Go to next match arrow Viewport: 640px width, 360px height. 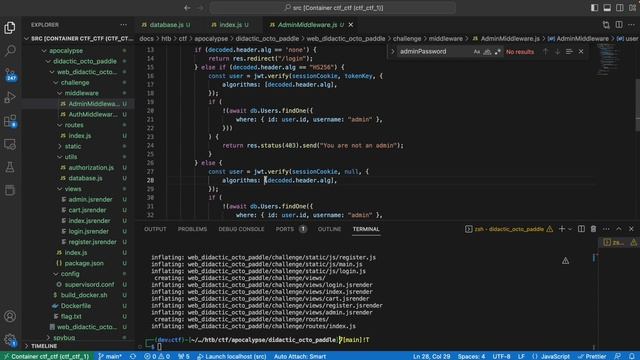click(x=557, y=52)
